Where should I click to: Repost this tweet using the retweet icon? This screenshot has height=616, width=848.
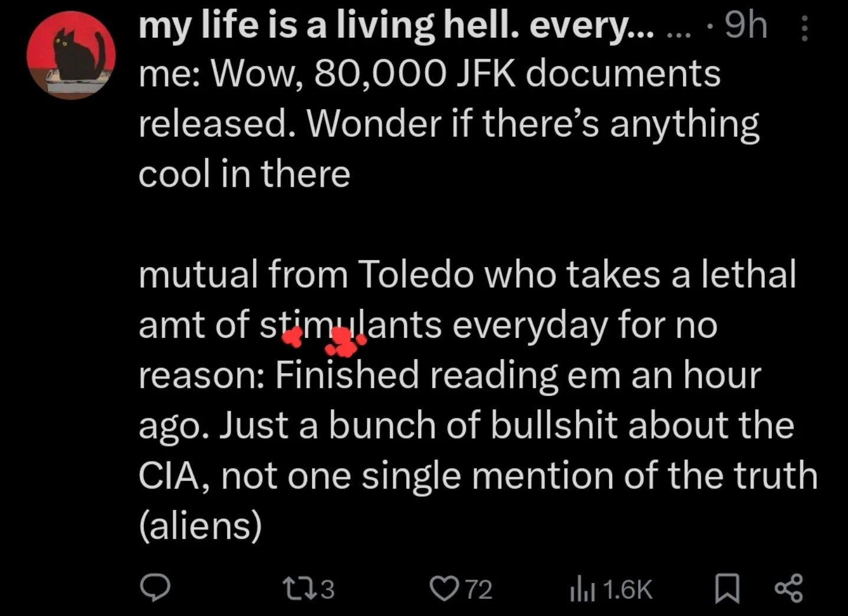[x=294, y=588]
